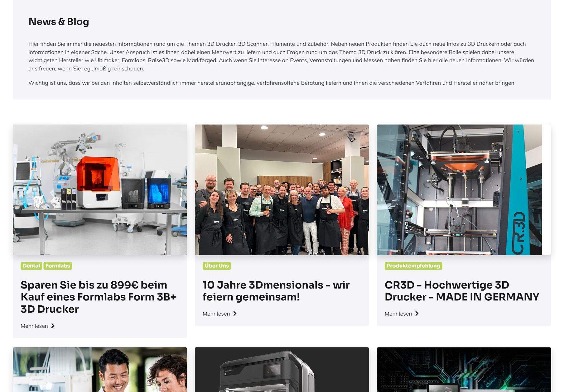Choose the Produktempfehlung category tag

[413, 266]
